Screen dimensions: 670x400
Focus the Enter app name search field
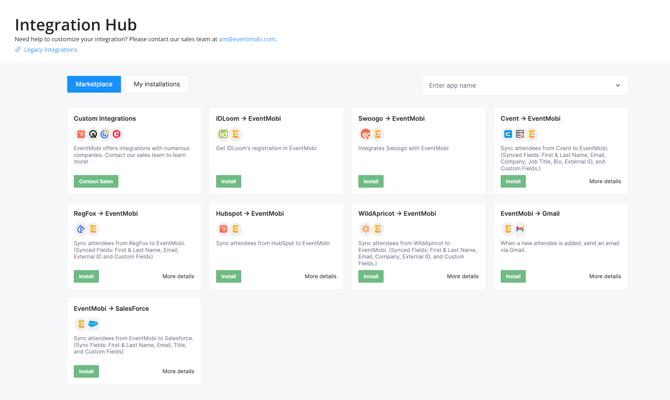tap(515, 86)
